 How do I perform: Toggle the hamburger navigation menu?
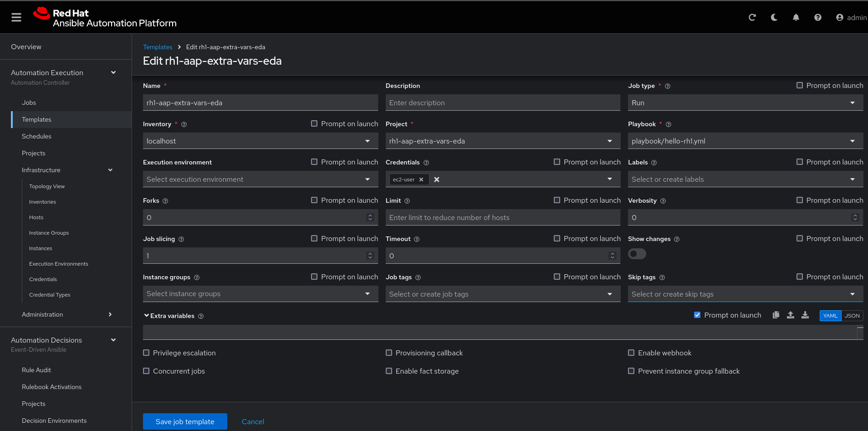[16, 17]
